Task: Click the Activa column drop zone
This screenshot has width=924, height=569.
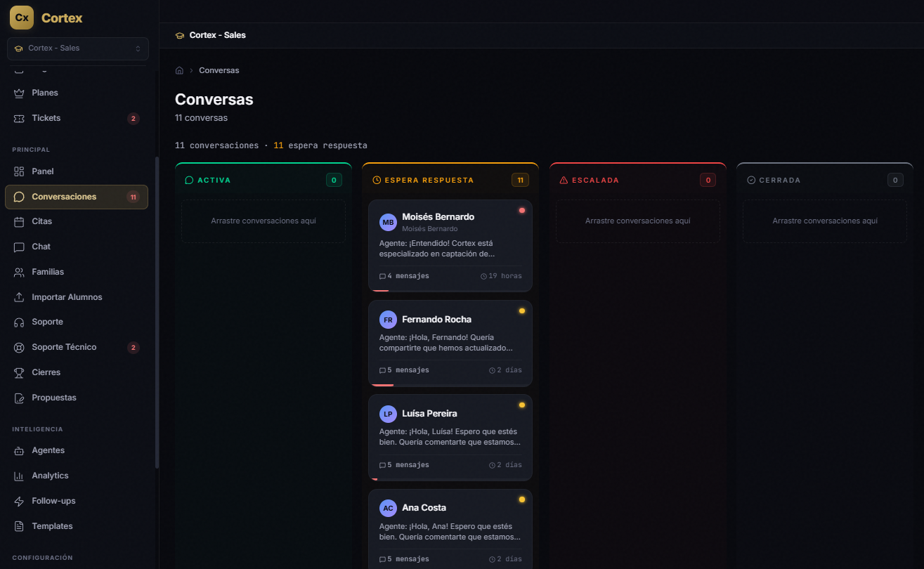Action: (x=263, y=221)
